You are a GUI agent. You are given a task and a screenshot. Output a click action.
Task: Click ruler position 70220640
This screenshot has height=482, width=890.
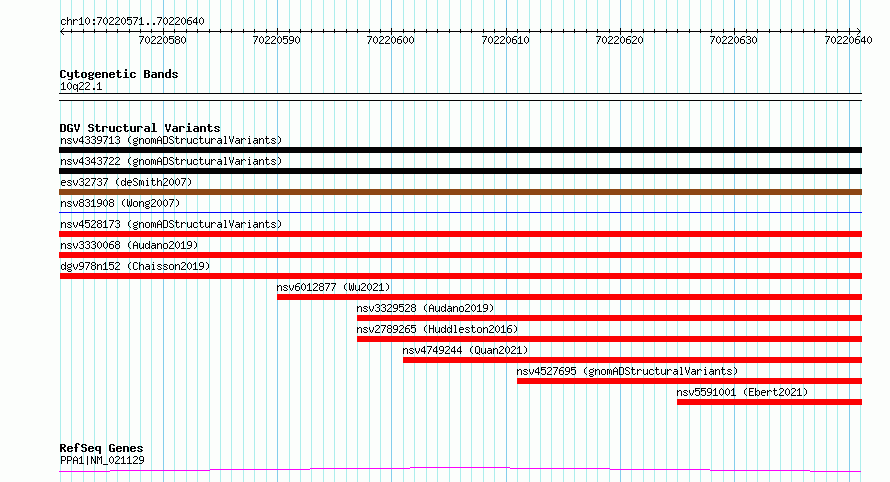(849, 40)
